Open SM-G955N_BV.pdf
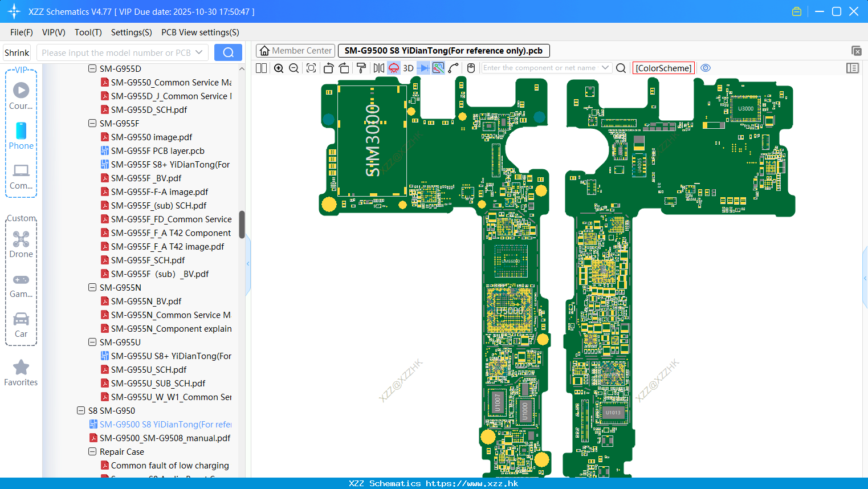The width and height of the screenshot is (868, 489). (141, 301)
